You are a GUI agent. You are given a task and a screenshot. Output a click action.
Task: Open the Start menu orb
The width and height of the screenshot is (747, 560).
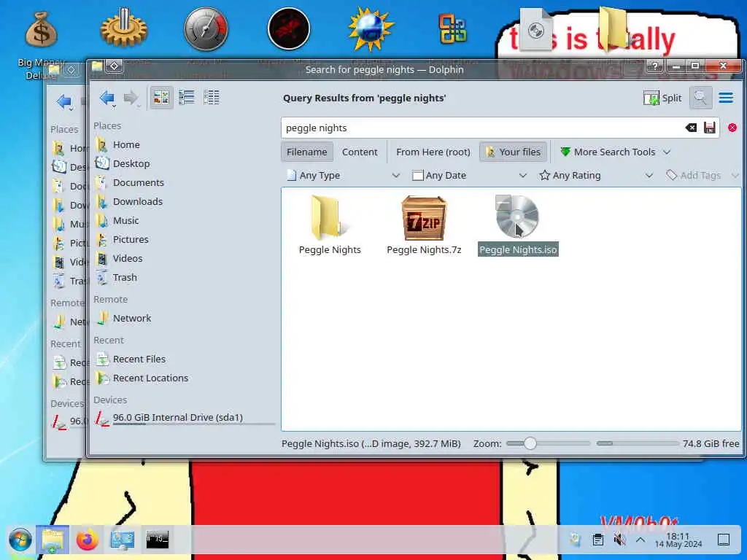[20, 540]
